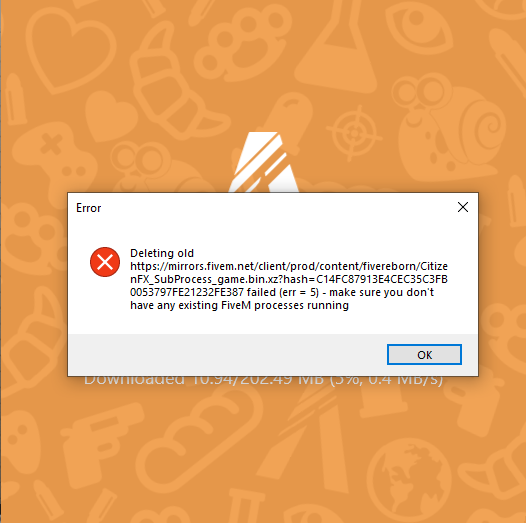526x523 pixels.
Task: Close the Error dialog with the X
Action: [x=463, y=207]
